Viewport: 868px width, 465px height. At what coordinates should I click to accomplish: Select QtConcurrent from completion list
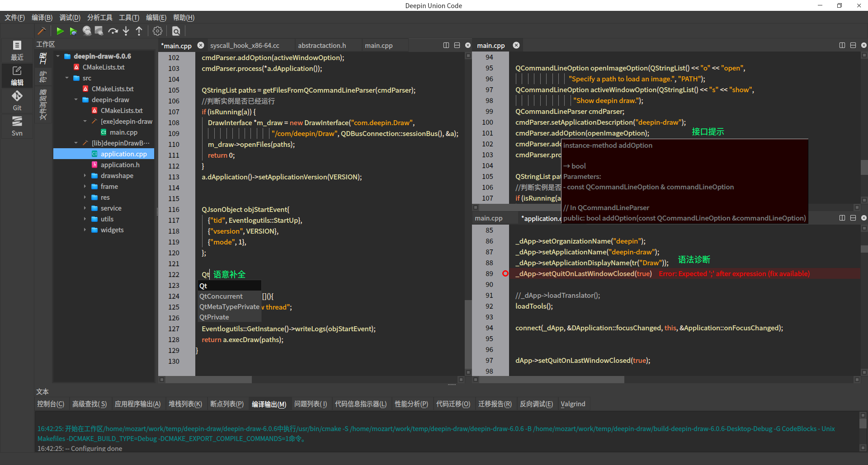click(221, 296)
